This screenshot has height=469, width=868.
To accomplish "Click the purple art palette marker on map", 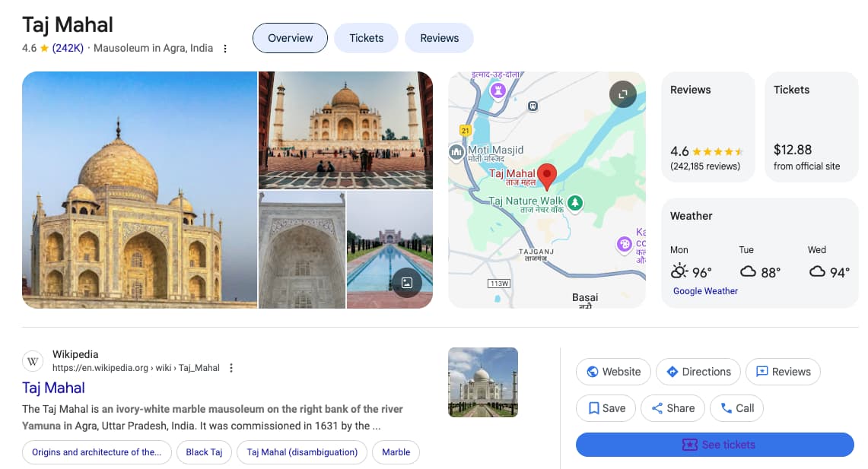I will tap(625, 243).
